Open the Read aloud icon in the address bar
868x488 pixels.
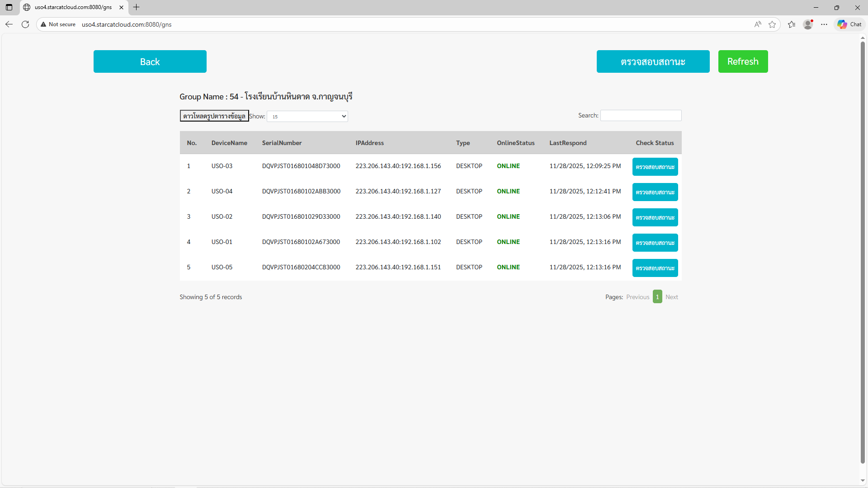tap(758, 24)
